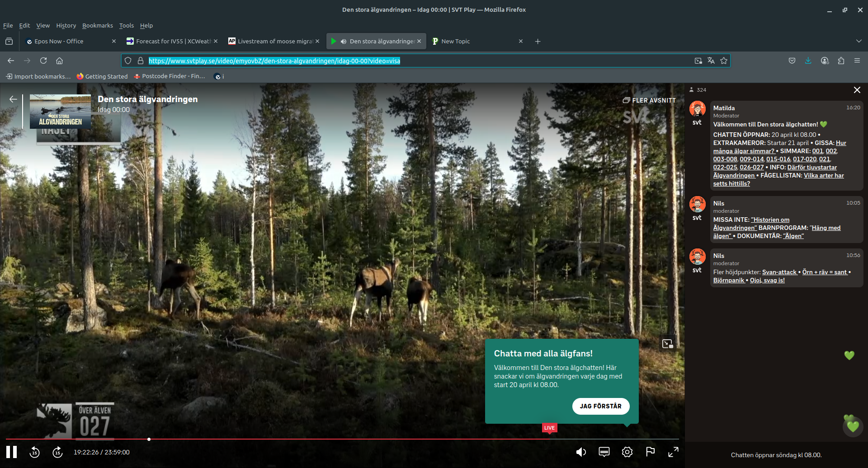868x468 pixels.
Task: Open the History menu
Action: click(x=66, y=25)
